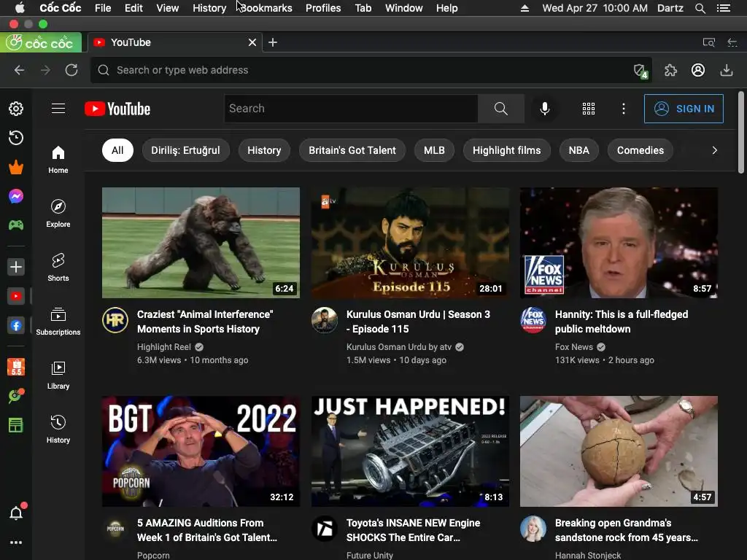Open the sandstone rock video thumbnail
Screen dimensions: 747x560
619,451
